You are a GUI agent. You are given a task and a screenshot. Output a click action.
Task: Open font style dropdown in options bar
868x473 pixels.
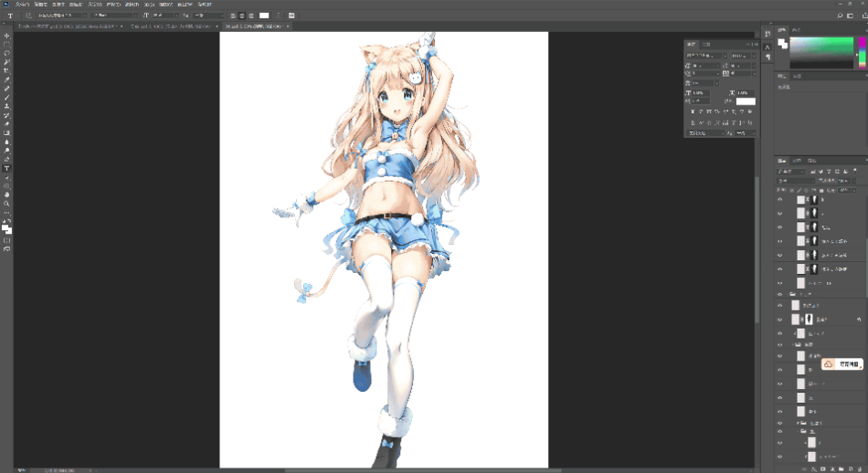[135, 16]
